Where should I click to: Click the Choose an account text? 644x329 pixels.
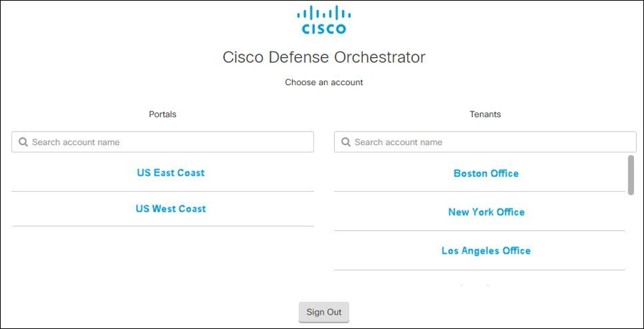[323, 83]
